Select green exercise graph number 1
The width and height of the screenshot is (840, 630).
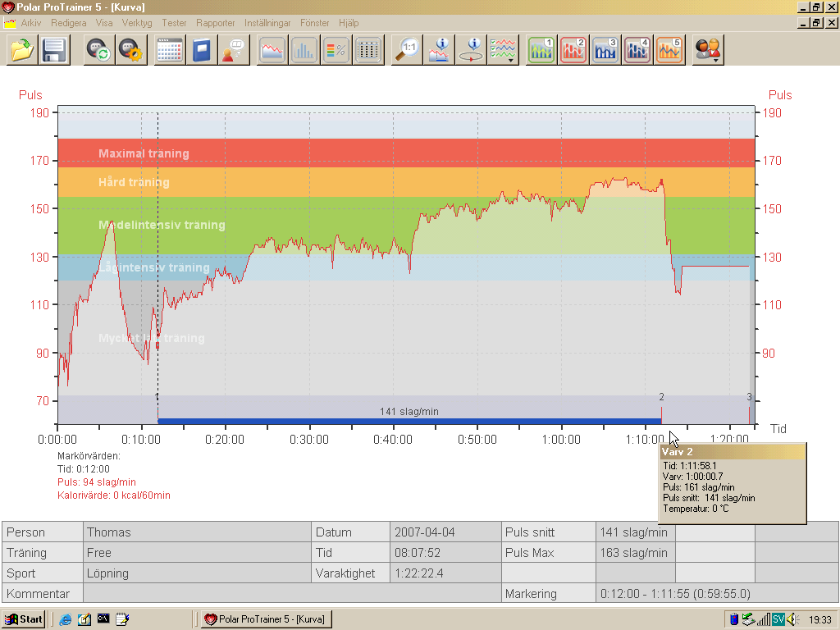point(541,50)
